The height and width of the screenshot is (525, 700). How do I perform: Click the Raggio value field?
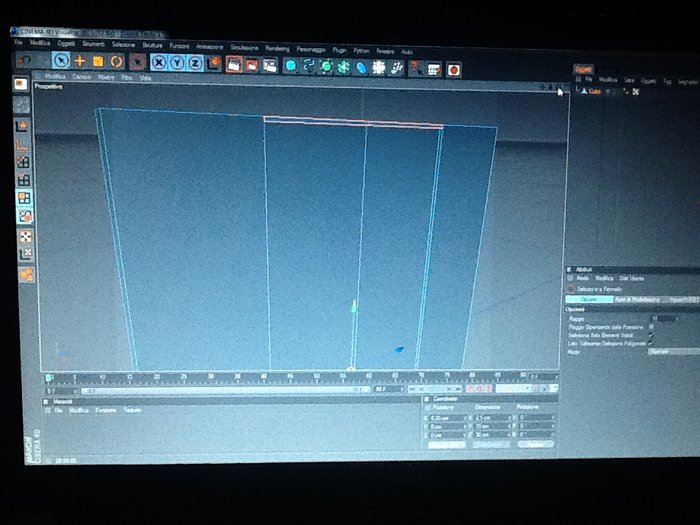[664, 318]
